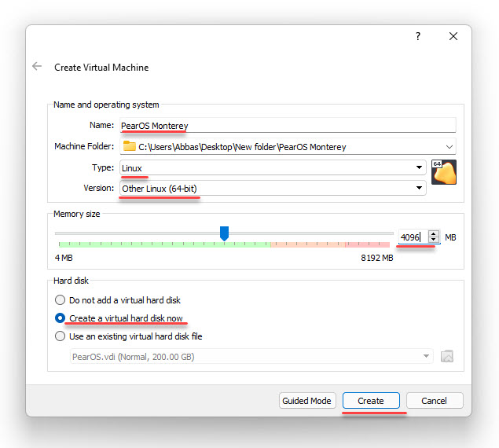Click the Cancel button
The width and height of the screenshot is (499, 448).
pos(435,401)
